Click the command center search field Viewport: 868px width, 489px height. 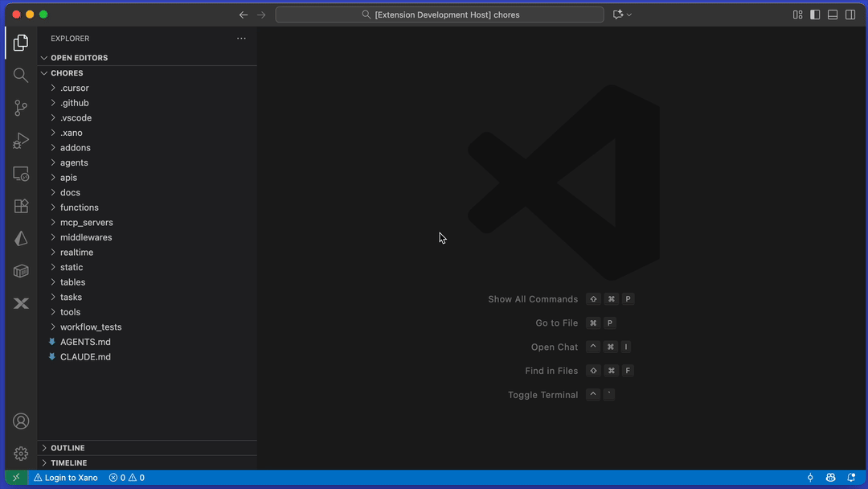[x=440, y=15]
